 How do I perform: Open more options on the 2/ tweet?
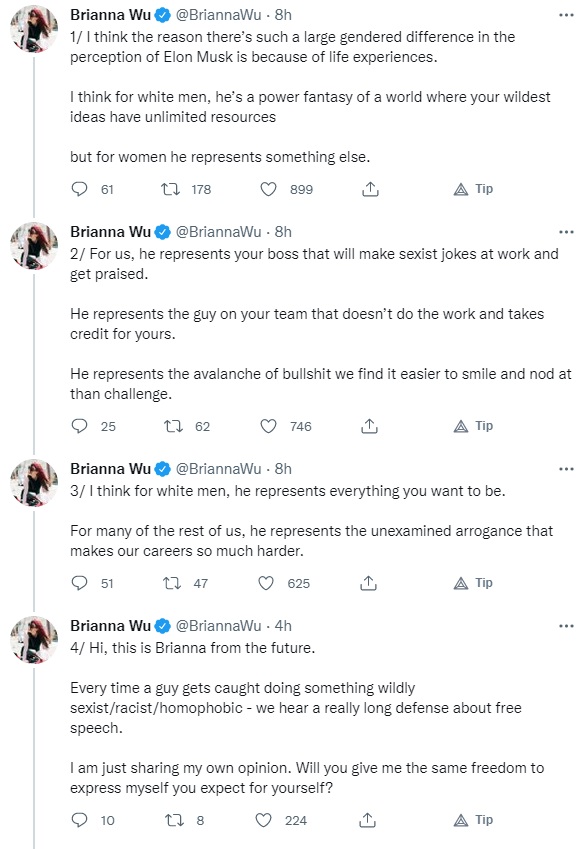(566, 232)
